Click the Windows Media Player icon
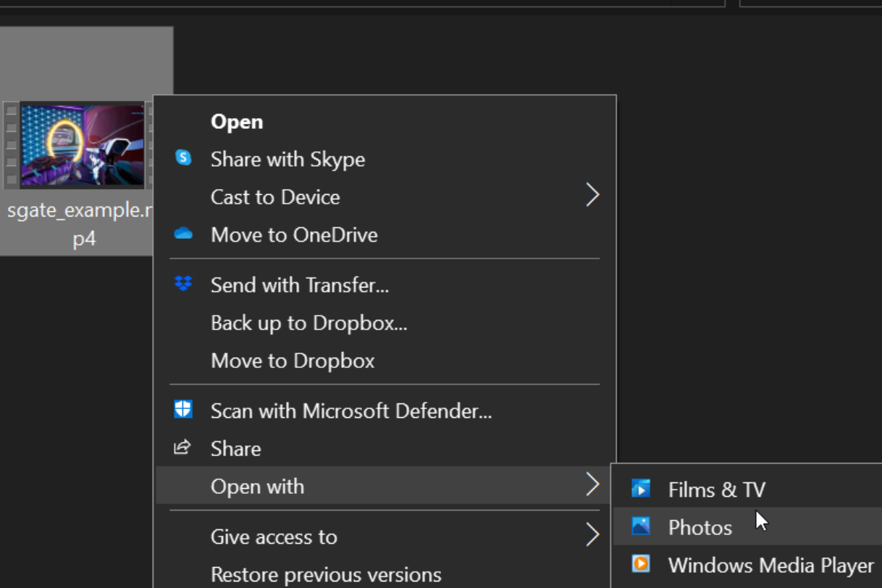 click(641, 563)
